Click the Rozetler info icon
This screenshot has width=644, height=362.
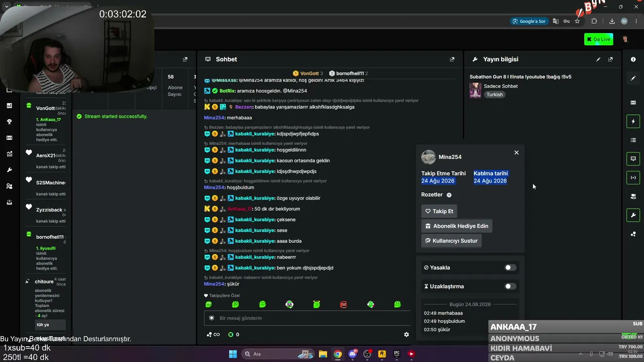[449, 195]
